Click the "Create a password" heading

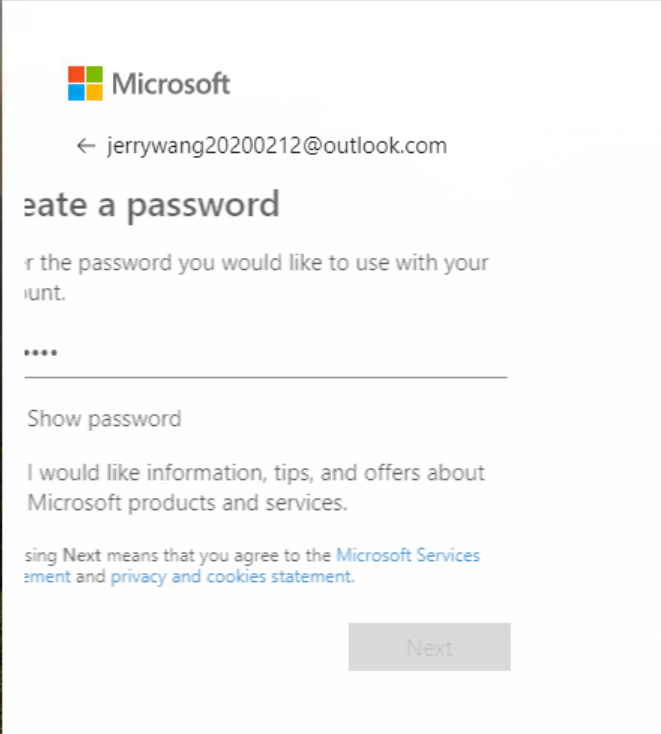point(150,205)
